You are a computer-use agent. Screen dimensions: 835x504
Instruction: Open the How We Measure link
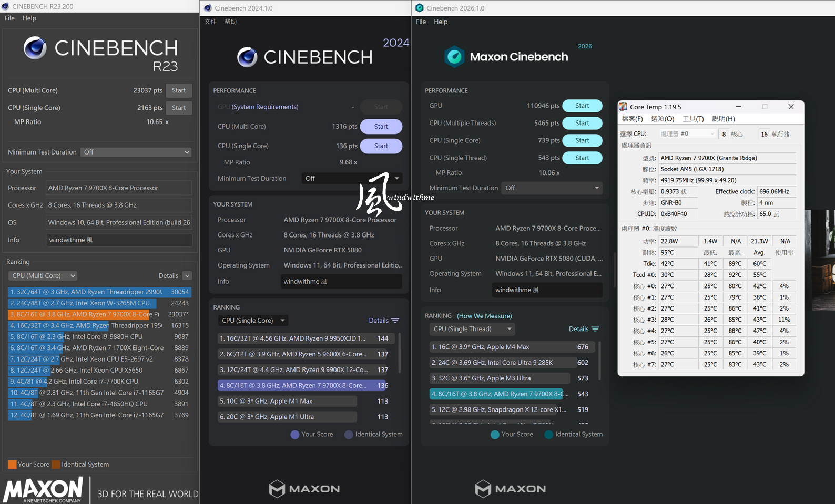[484, 316]
